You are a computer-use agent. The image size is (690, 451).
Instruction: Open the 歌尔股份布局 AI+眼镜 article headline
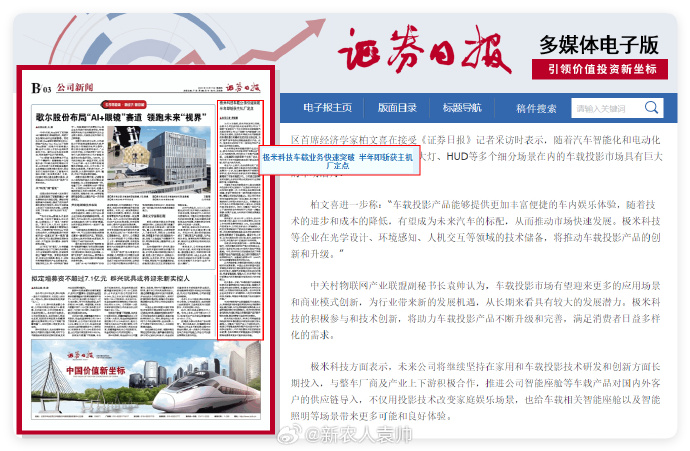point(121,117)
